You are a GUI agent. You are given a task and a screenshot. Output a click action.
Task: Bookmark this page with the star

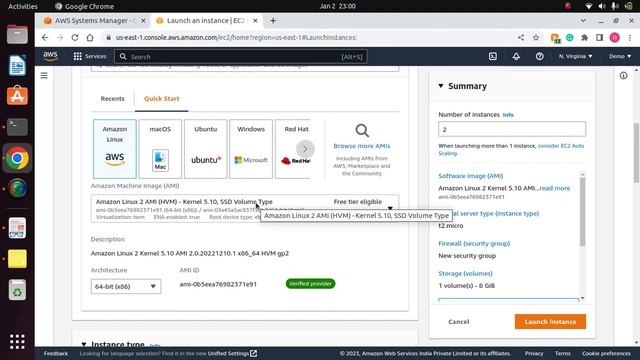tap(536, 38)
